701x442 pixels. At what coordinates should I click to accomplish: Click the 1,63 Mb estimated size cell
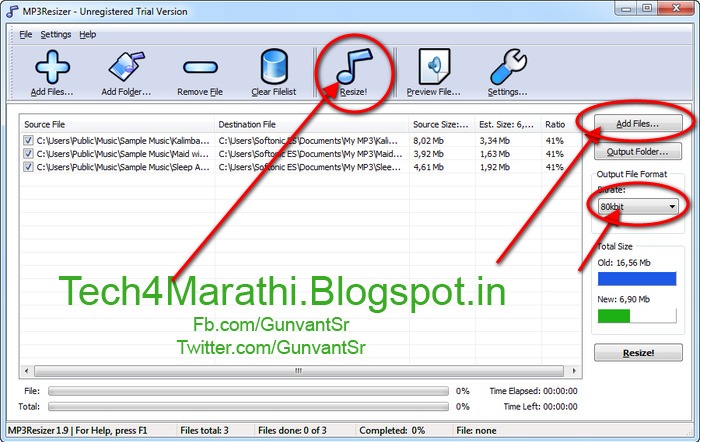pyautogui.click(x=494, y=154)
